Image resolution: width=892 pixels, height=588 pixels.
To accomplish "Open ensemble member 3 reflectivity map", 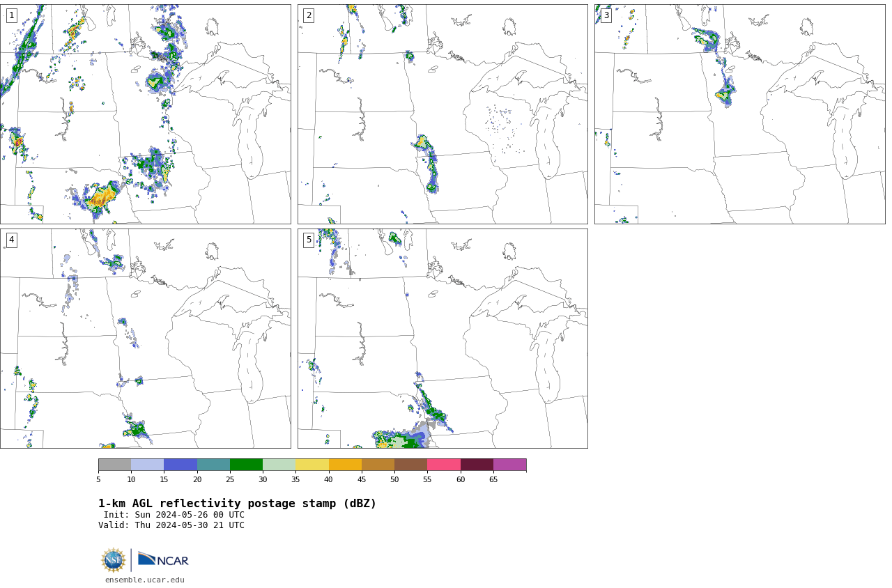I will [x=739, y=114].
